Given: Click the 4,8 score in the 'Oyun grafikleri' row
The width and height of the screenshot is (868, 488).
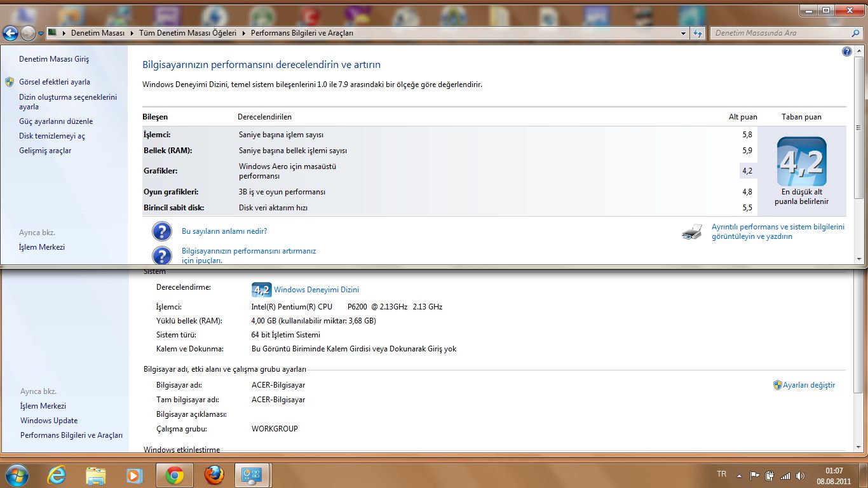Looking at the screenshot, I should tap(747, 192).
